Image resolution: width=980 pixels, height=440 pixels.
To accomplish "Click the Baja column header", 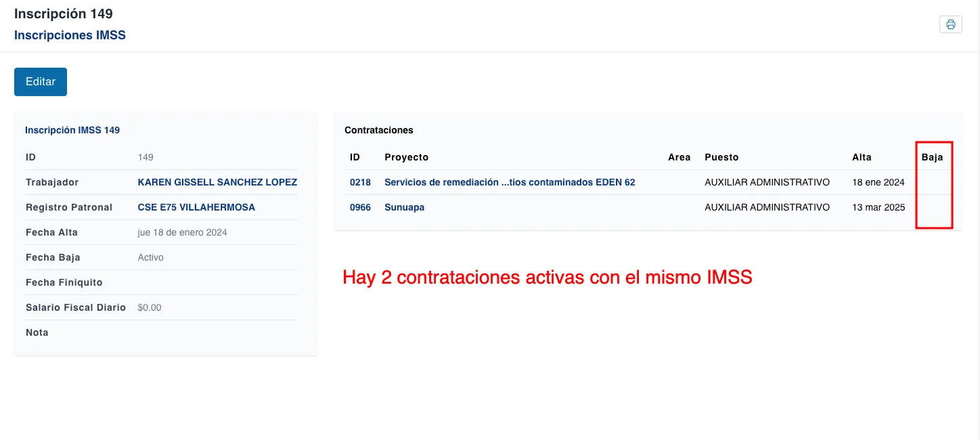I will 932,157.
